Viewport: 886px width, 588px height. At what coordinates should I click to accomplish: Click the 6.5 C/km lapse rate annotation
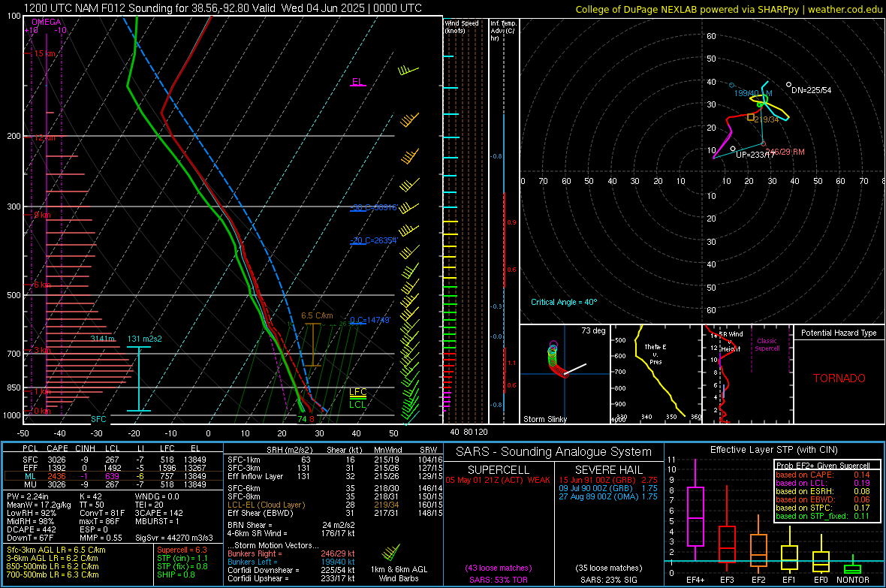[x=317, y=315]
